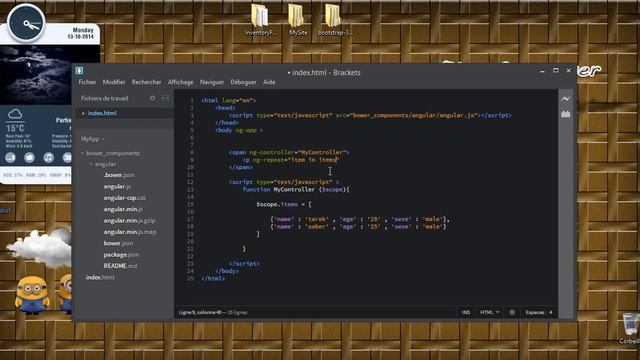Click the 'tarek' object line in the code
The width and height of the screenshot is (640, 360).
point(360,219)
